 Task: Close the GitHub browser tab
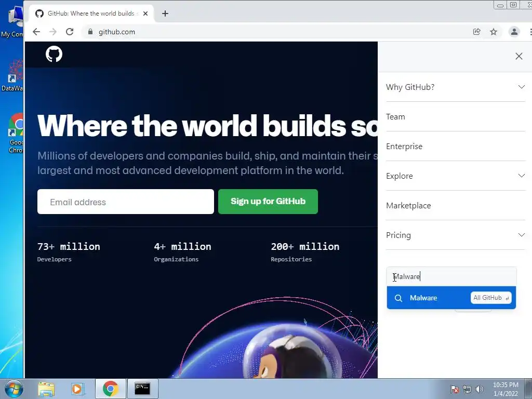(x=145, y=14)
